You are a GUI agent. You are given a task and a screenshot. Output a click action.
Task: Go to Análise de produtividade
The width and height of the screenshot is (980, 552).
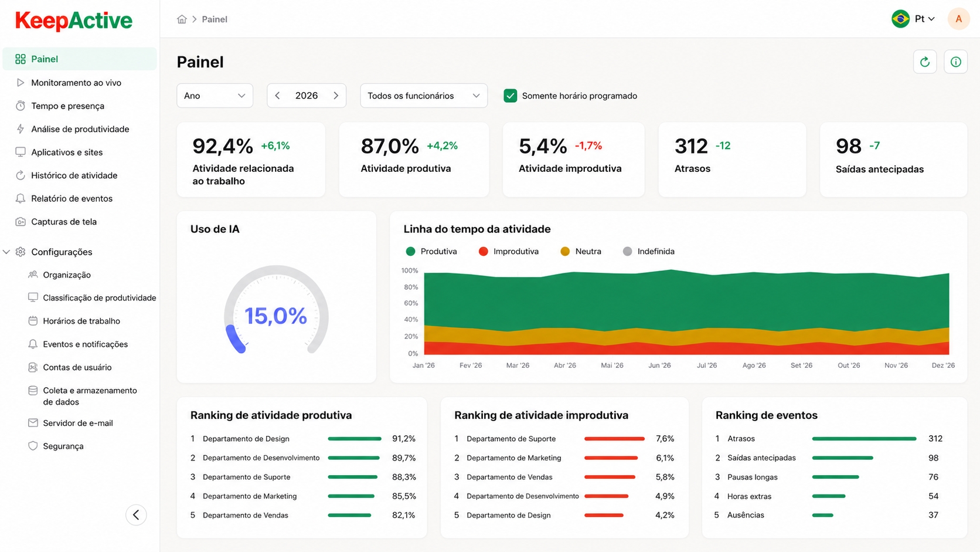pyautogui.click(x=80, y=129)
